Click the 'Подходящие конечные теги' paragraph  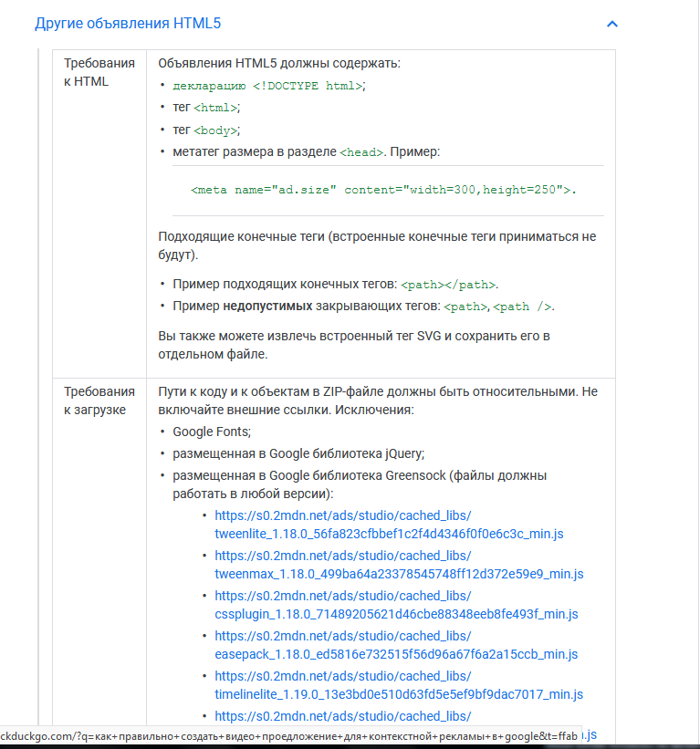click(x=377, y=245)
